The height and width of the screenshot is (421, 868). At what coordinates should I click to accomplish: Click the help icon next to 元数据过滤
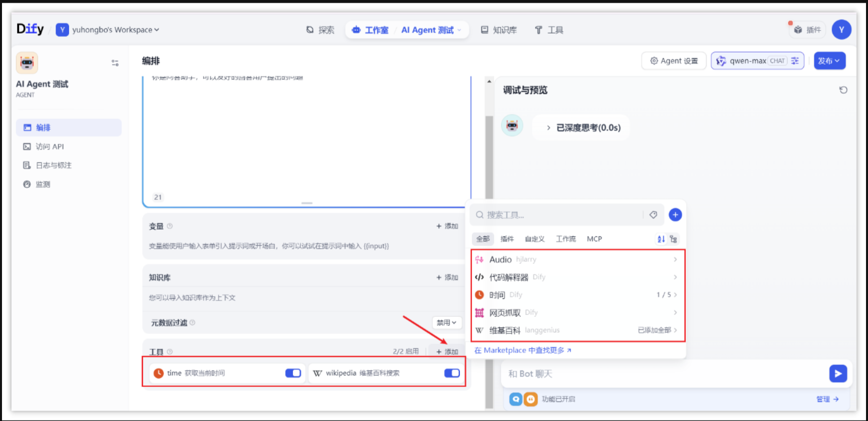coord(192,322)
